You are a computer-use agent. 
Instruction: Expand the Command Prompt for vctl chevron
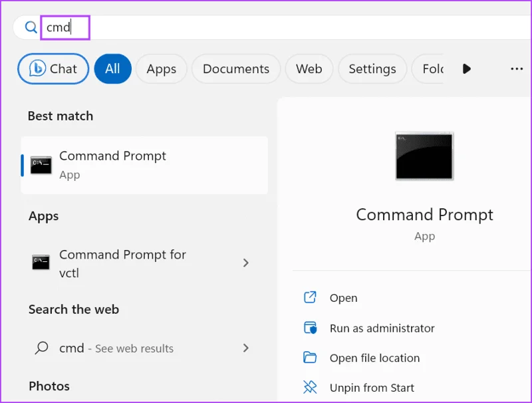245,263
